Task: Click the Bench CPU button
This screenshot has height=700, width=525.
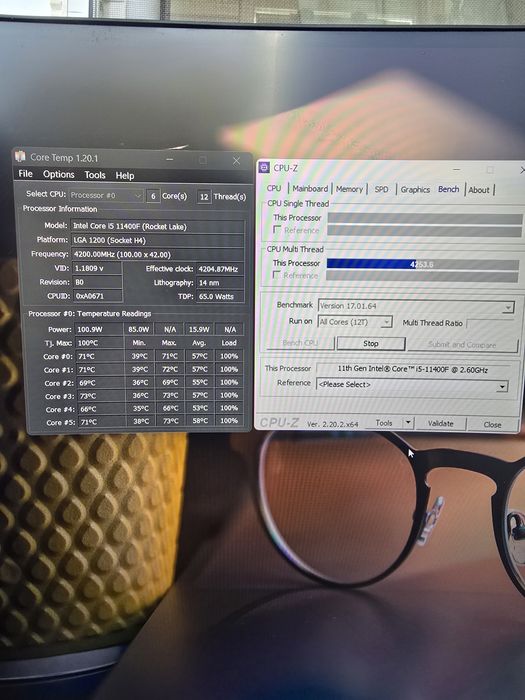Action: click(x=300, y=343)
